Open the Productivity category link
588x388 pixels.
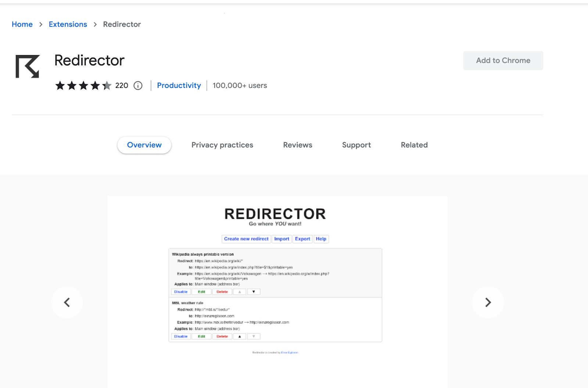(x=179, y=86)
